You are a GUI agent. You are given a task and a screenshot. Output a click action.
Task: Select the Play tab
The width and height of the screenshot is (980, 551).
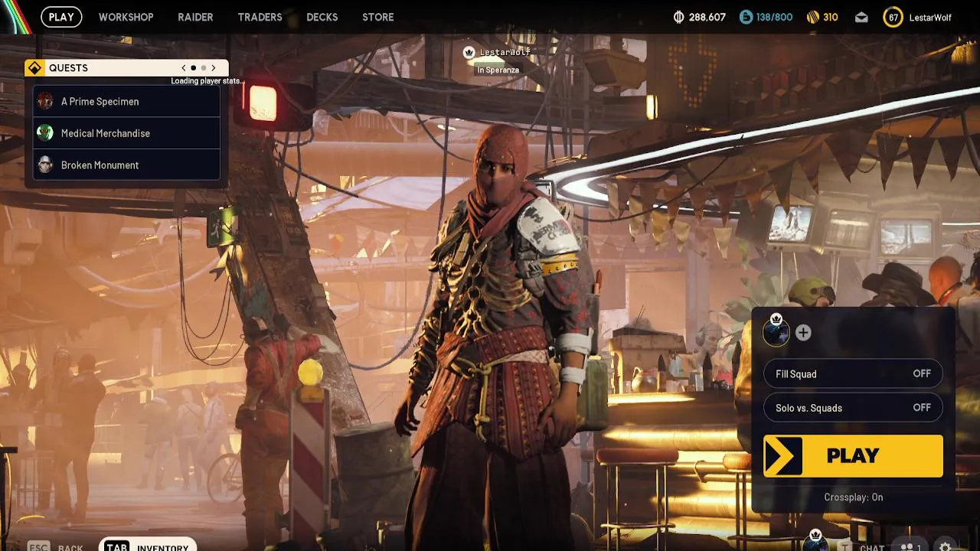(x=61, y=17)
